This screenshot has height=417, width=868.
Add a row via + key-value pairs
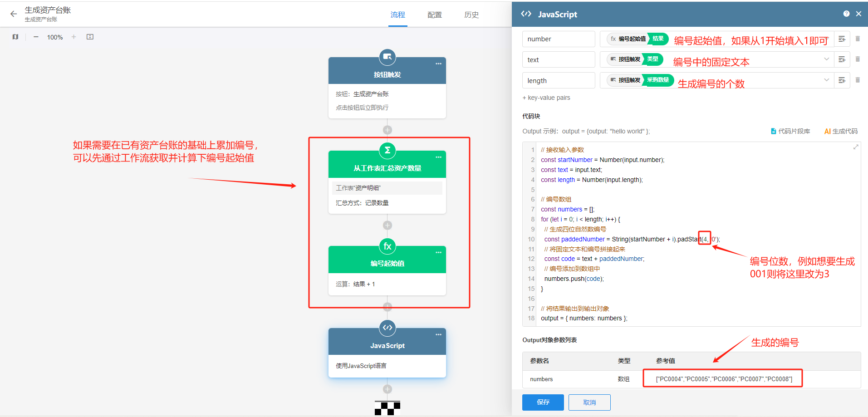tap(546, 98)
